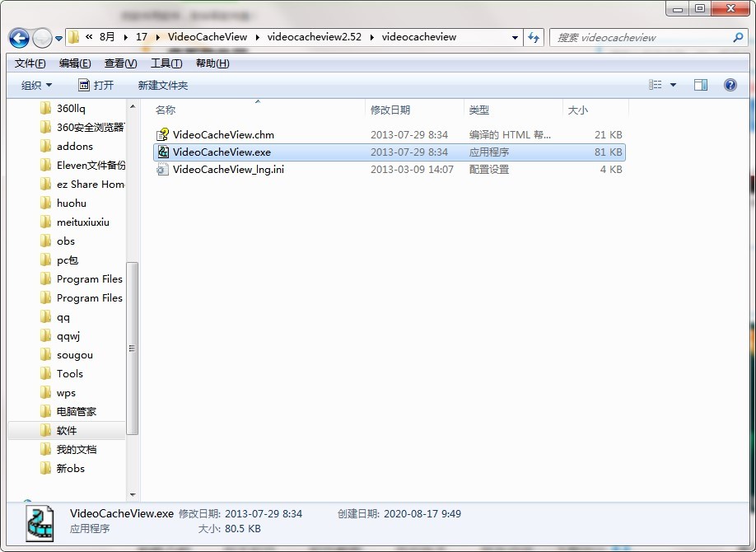
Task: Click the 17 breadcrumb
Action: [142, 37]
